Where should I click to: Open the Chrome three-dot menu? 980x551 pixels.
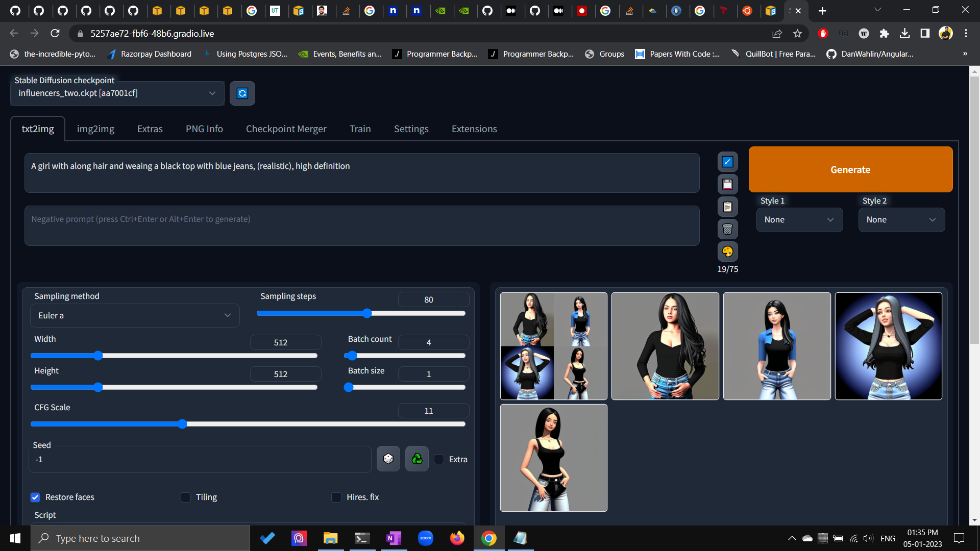pos(966,33)
